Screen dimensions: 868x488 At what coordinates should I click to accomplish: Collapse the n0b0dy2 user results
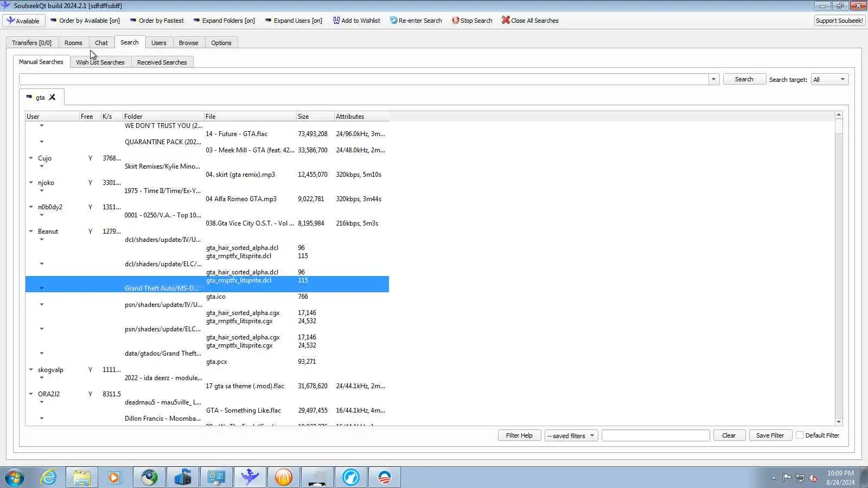coord(31,207)
